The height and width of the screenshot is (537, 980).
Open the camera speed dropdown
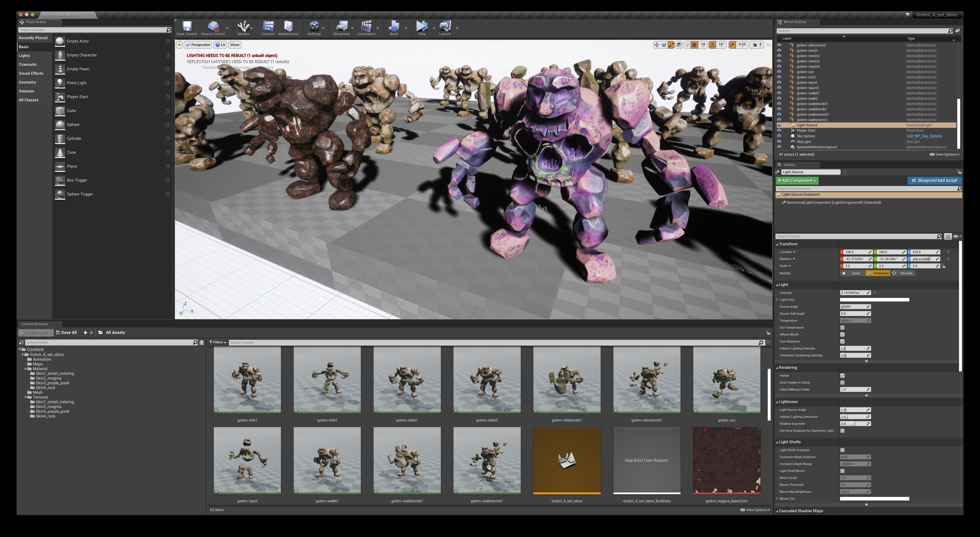(x=757, y=45)
